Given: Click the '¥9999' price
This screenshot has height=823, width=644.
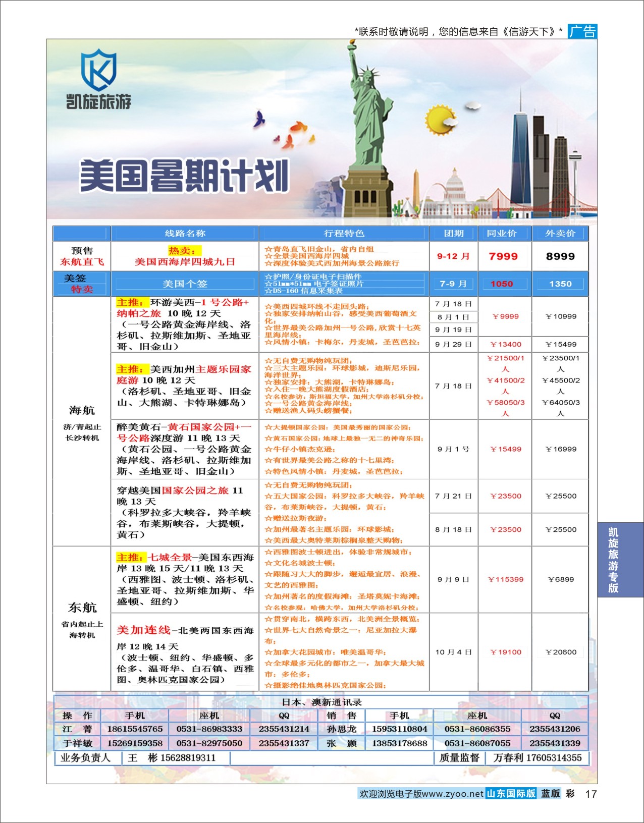Looking at the screenshot, I should pos(506,316).
